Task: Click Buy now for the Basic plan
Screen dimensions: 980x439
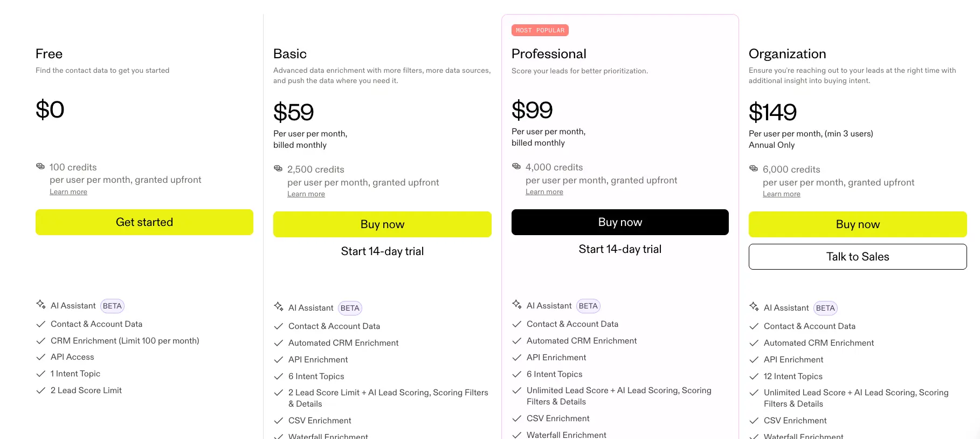Action: click(x=382, y=224)
